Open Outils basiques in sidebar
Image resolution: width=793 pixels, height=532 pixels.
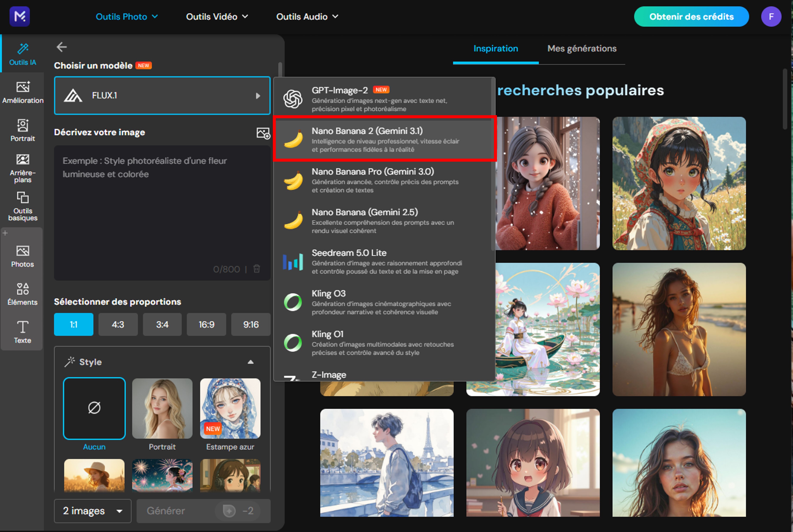[x=22, y=206]
